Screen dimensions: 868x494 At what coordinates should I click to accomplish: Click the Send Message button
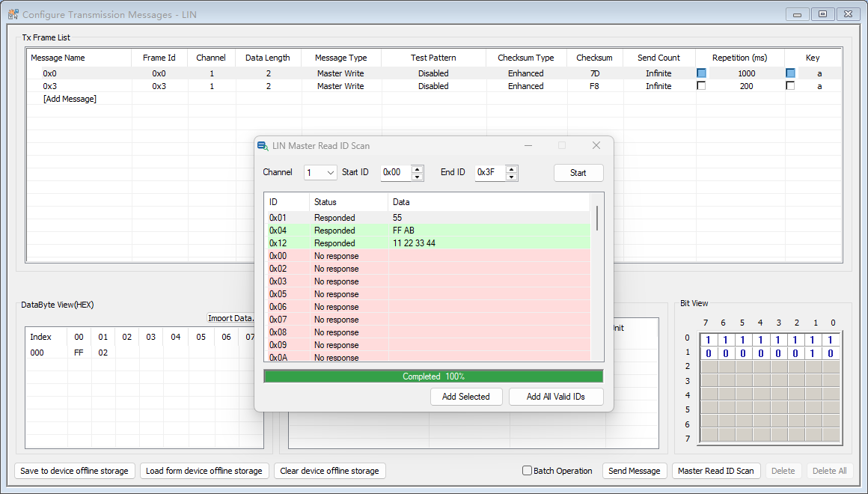(635, 471)
